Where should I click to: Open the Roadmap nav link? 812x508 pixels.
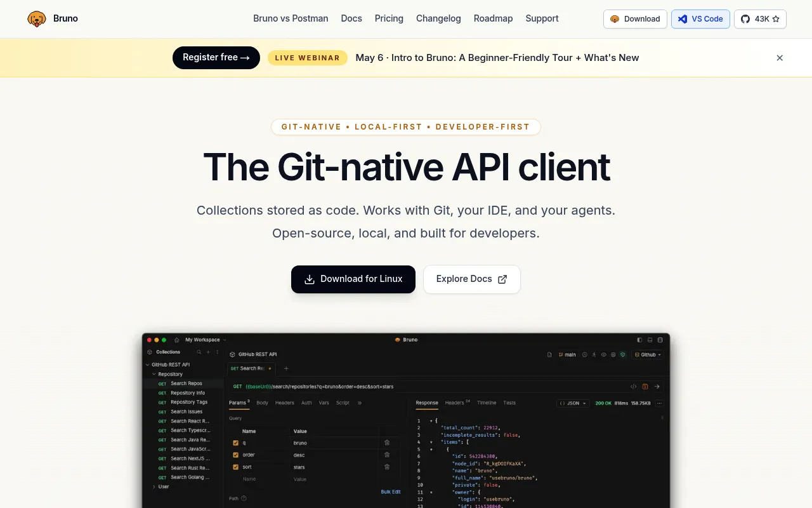(x=493, y=18)
